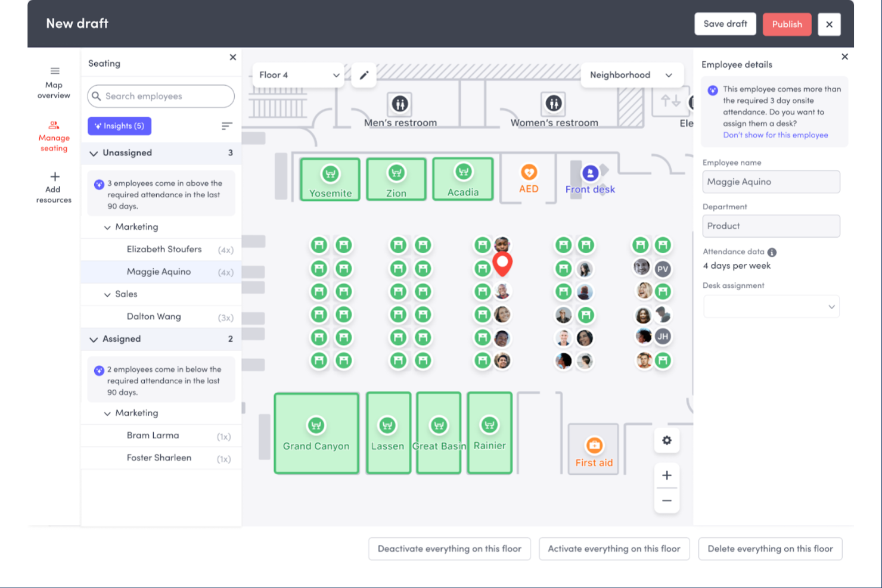Image resolution: width=882 pixels, height=588 pixels.
Task: Select Manage seating in the sidebar
Action: pos(54,136)
